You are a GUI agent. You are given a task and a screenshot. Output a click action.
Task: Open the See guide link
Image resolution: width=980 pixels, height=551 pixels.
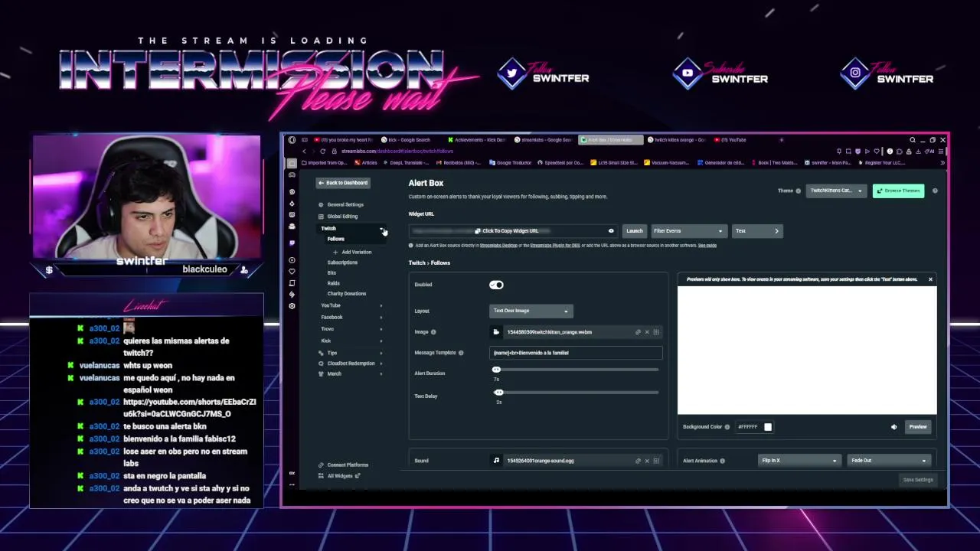(707, 246)
